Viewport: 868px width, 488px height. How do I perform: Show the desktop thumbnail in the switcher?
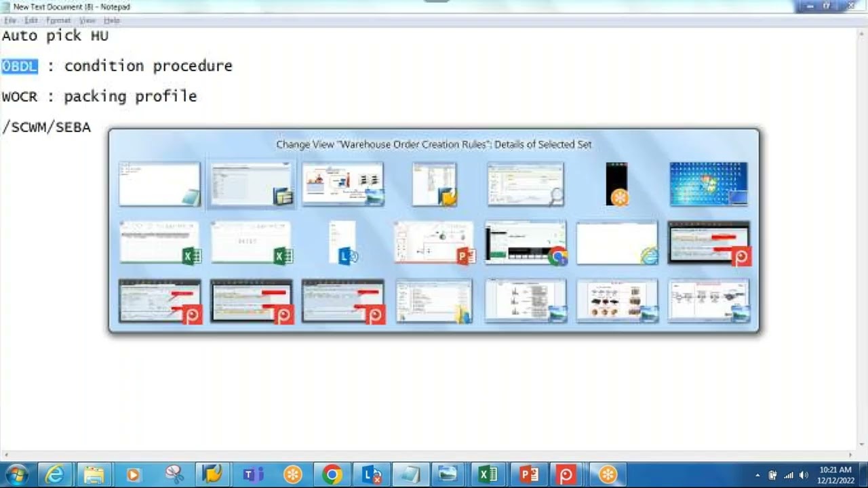709,184
